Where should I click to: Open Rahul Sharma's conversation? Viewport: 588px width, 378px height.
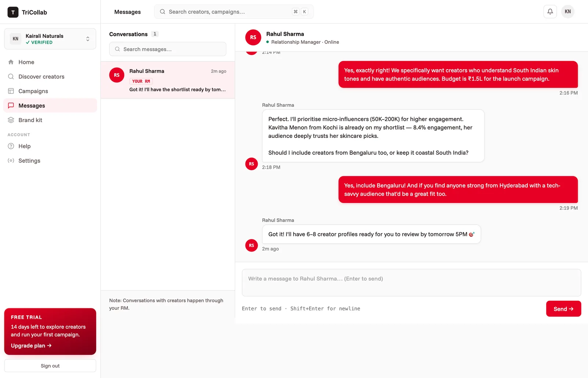(x=168, y=80)
